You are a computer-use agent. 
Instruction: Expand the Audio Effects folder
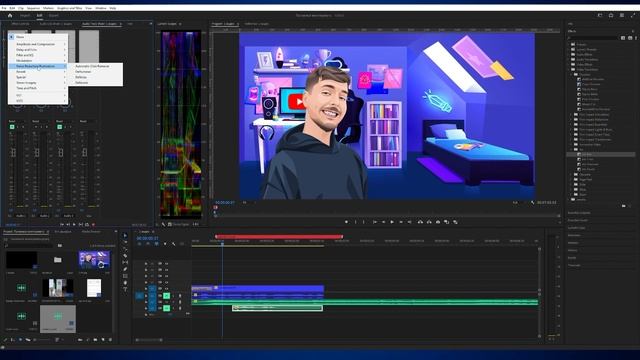(569, 54)
